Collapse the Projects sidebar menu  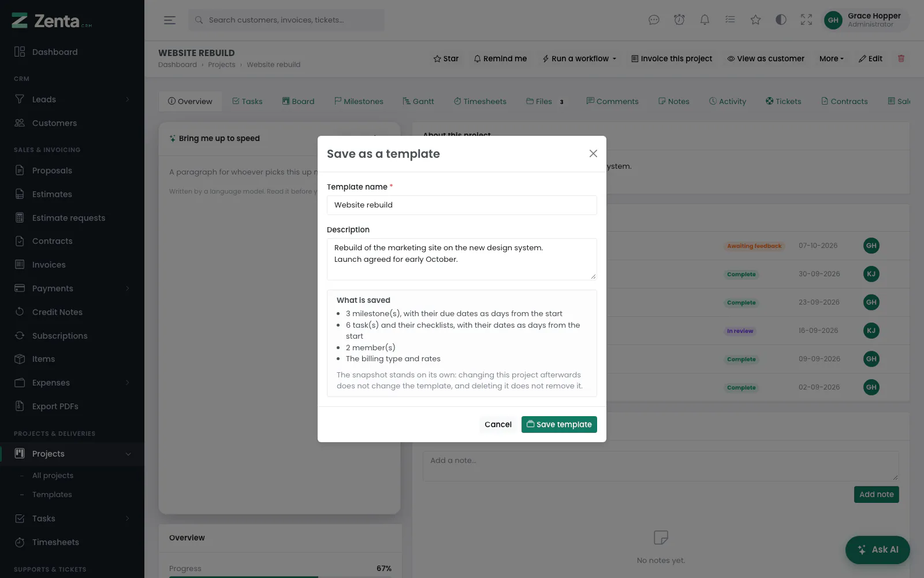(72, 454)
